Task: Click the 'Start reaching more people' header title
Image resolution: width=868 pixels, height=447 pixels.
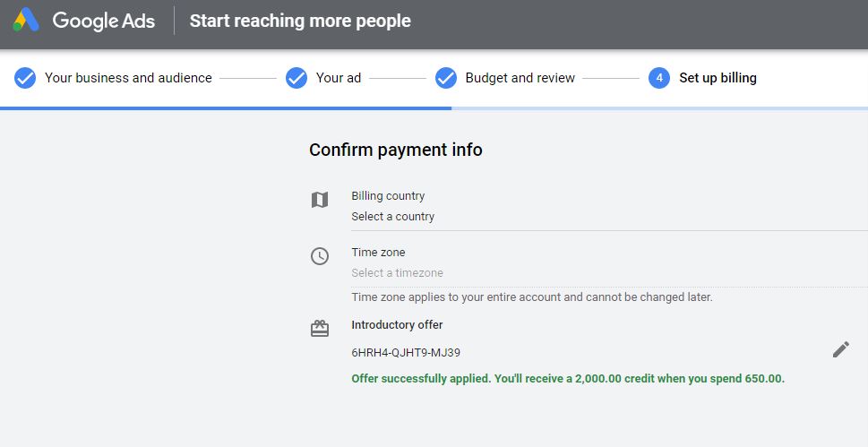Action: point(300,21)
